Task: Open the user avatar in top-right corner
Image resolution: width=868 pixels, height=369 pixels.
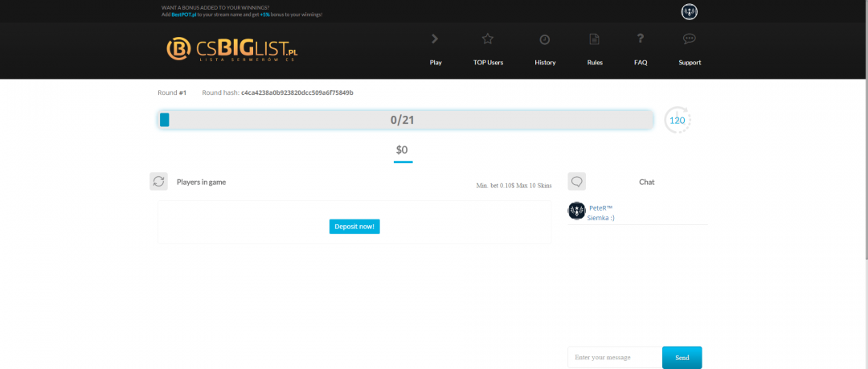Action: pos(689,11)
